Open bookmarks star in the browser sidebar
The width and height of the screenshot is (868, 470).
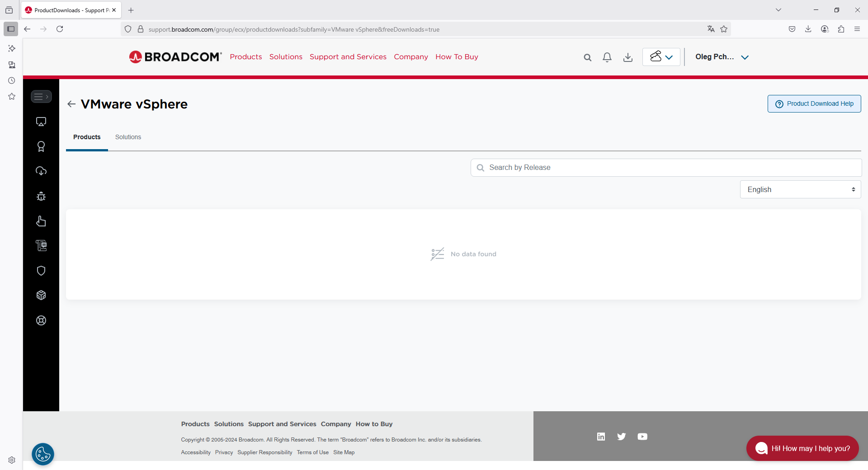coord(12,96)
